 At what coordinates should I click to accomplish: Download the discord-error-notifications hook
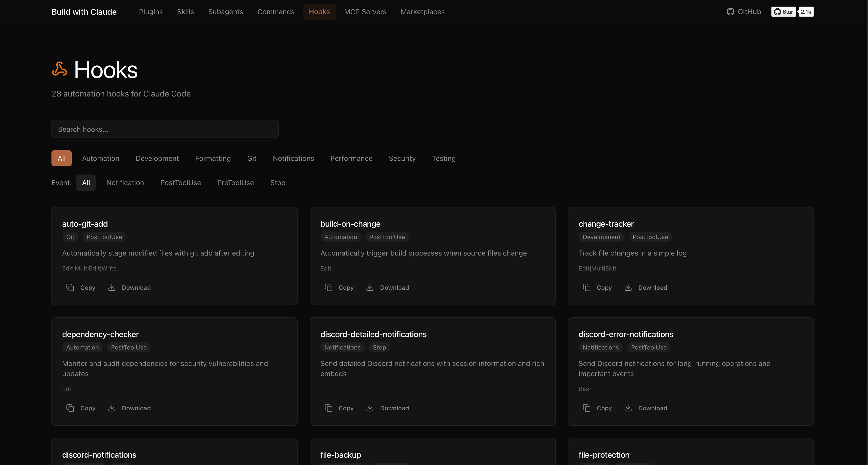point(646,408)
